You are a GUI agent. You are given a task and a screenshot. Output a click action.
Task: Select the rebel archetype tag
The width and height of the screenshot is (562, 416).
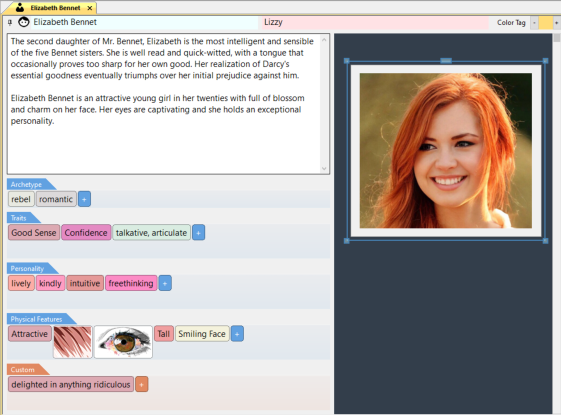[x=21, y=199]
